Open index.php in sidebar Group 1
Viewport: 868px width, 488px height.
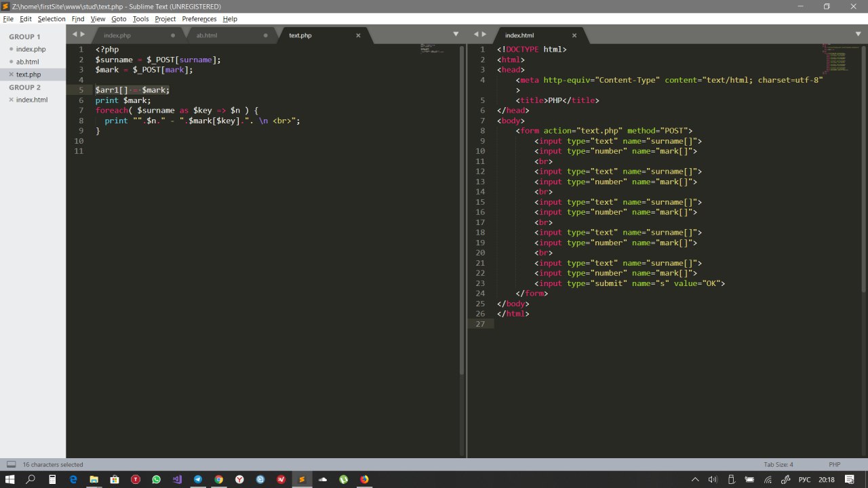tap(31, 49)
